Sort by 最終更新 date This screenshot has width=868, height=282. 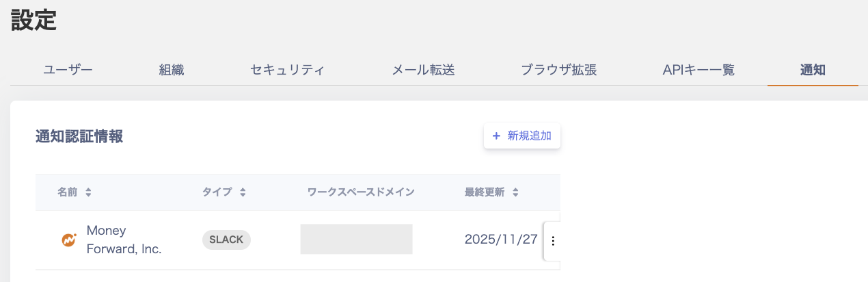pos(515,192)
